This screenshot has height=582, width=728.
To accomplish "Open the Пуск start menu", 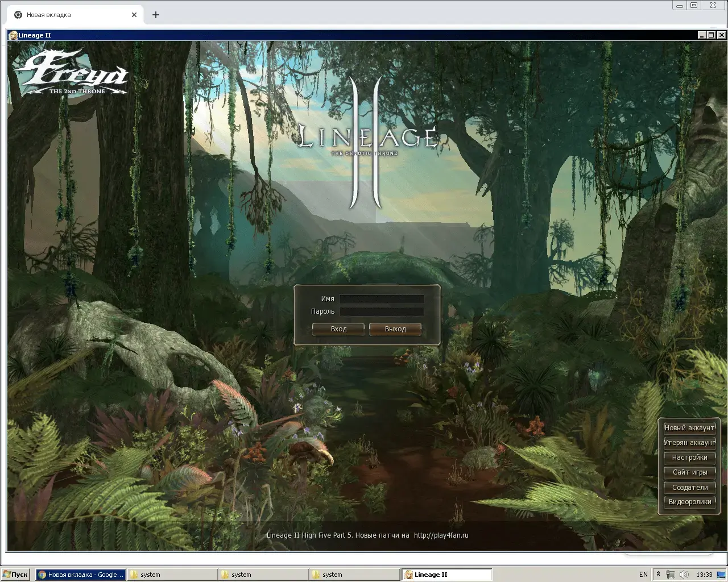I will [15, 575].
